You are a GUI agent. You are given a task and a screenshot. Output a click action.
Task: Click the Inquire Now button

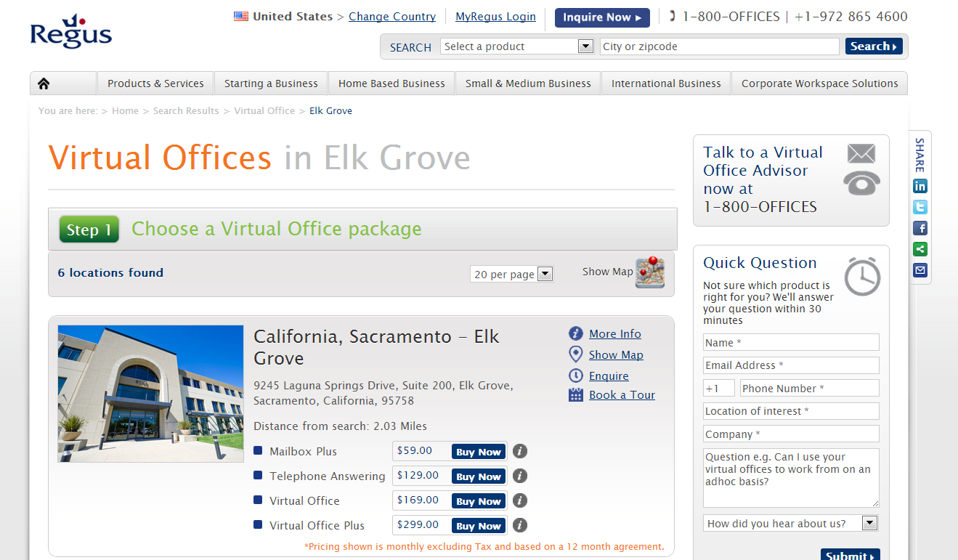(x=602, y=17)
